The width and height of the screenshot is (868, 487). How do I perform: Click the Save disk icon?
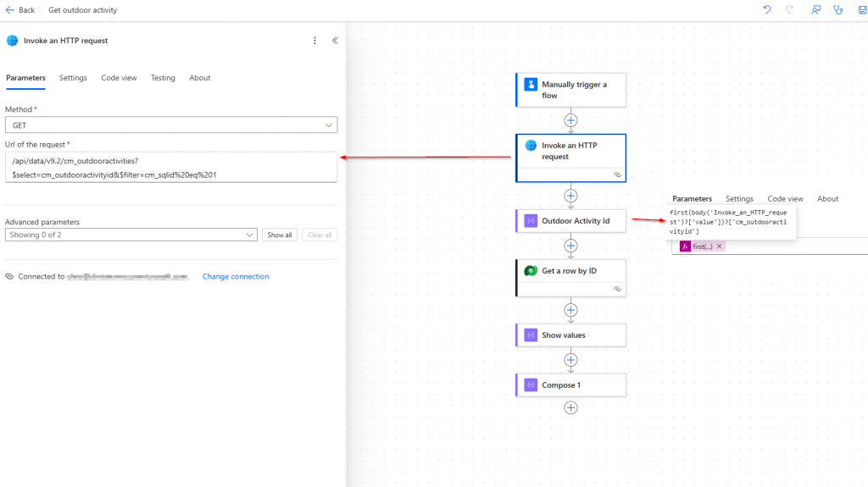click(x=862, y=10)
